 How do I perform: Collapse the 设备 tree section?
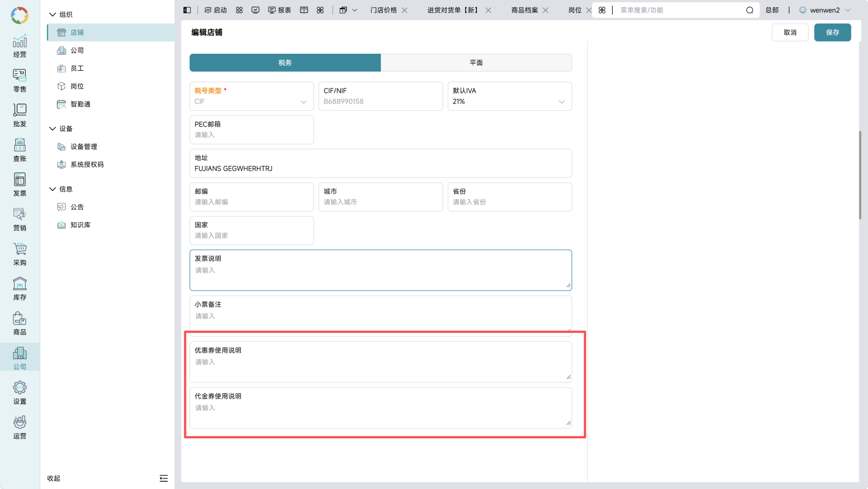(52, 129)
